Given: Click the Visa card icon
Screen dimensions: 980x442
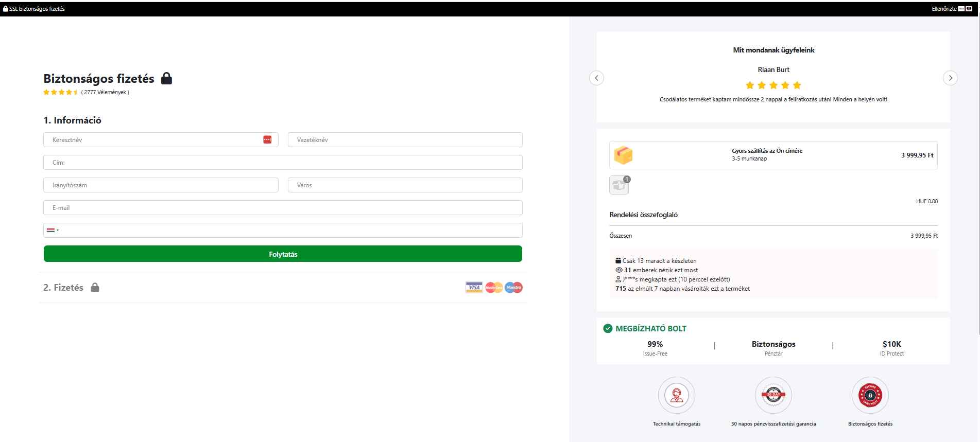Looking at the screenshot, I should (474, 288).
